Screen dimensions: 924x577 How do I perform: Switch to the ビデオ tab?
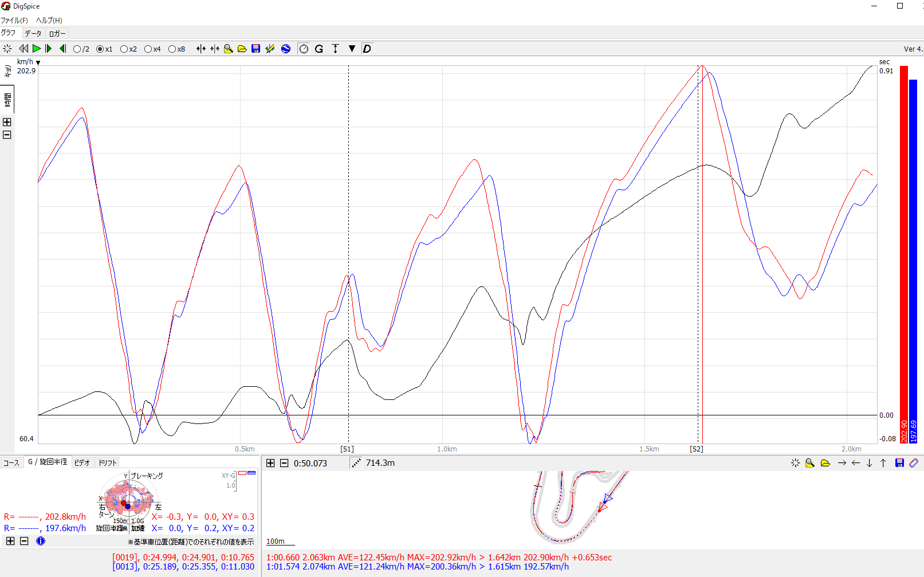(82, 462)
